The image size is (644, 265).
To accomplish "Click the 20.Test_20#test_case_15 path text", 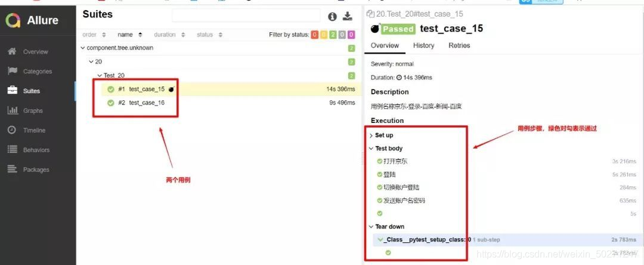I will 419,14.
